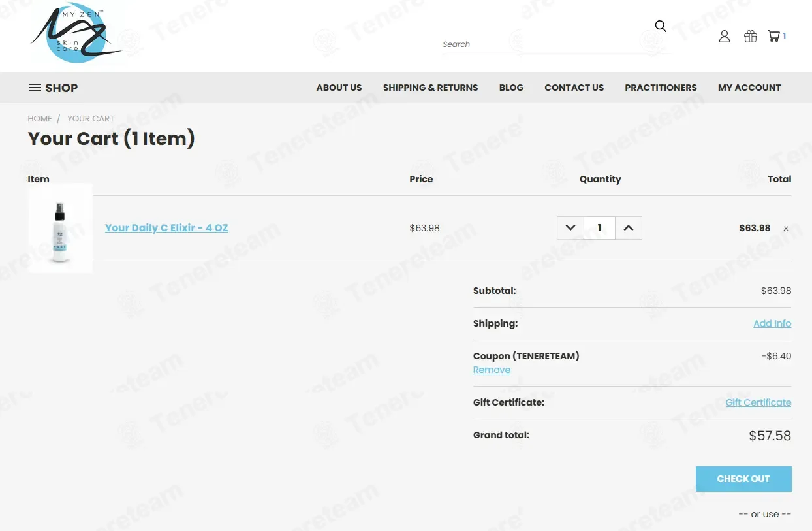Open the shopping cart icon
Viewport: 812px width, 531px height.
pos(774,37)
